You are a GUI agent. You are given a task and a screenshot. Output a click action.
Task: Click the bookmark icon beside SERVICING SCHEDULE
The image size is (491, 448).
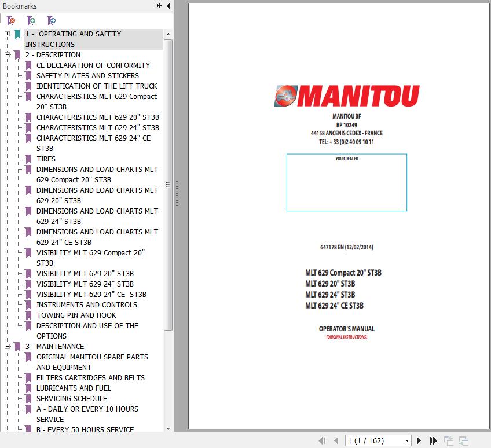[28, 399]
